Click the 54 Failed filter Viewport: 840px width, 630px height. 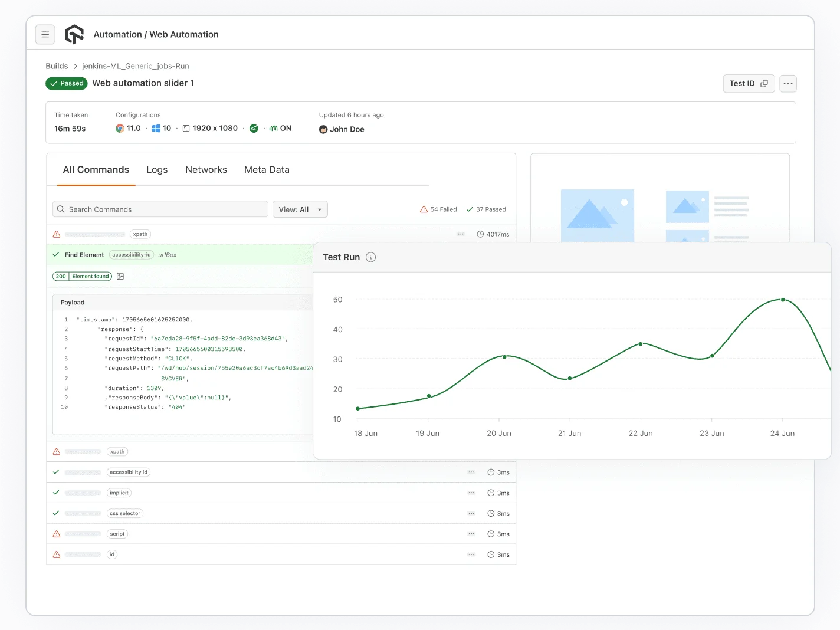pyautogui.click(x=438, y=209)
